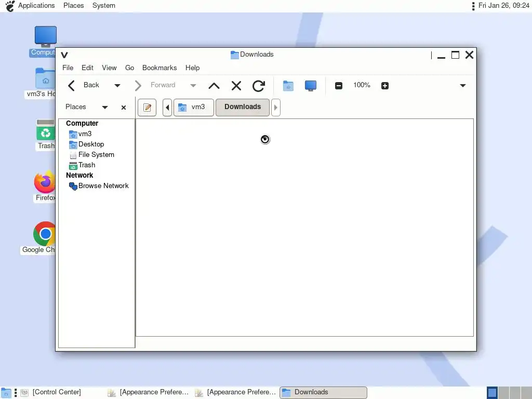Zoom in with the plus icon
Viewport: 532px width, 399px height.
(x=385, y=86)
